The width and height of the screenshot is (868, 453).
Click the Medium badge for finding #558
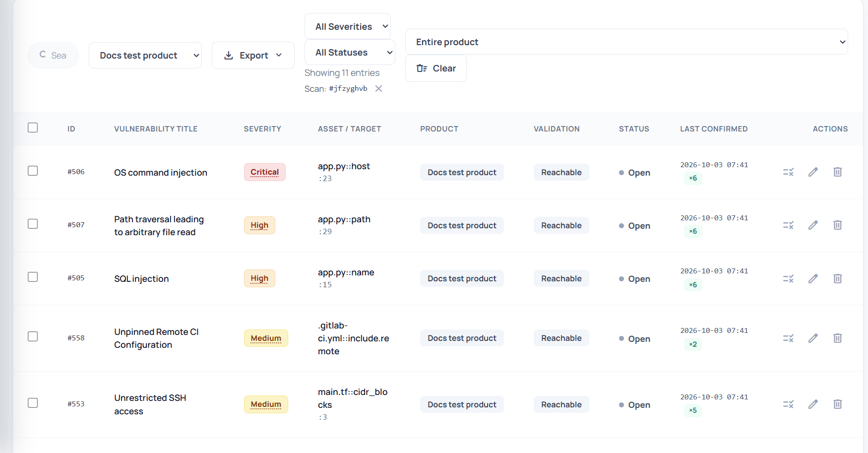[x=266, y=338]
